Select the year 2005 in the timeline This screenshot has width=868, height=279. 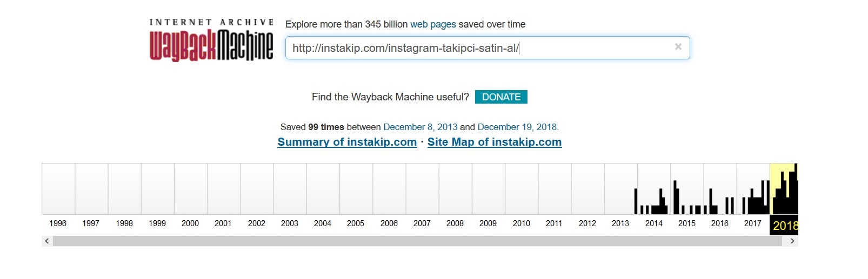click(x=356, y=223)
